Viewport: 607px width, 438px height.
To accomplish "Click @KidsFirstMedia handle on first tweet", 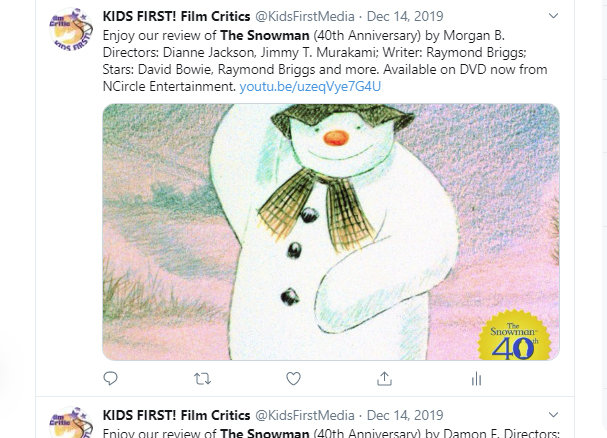I will [x=305, y=16].
